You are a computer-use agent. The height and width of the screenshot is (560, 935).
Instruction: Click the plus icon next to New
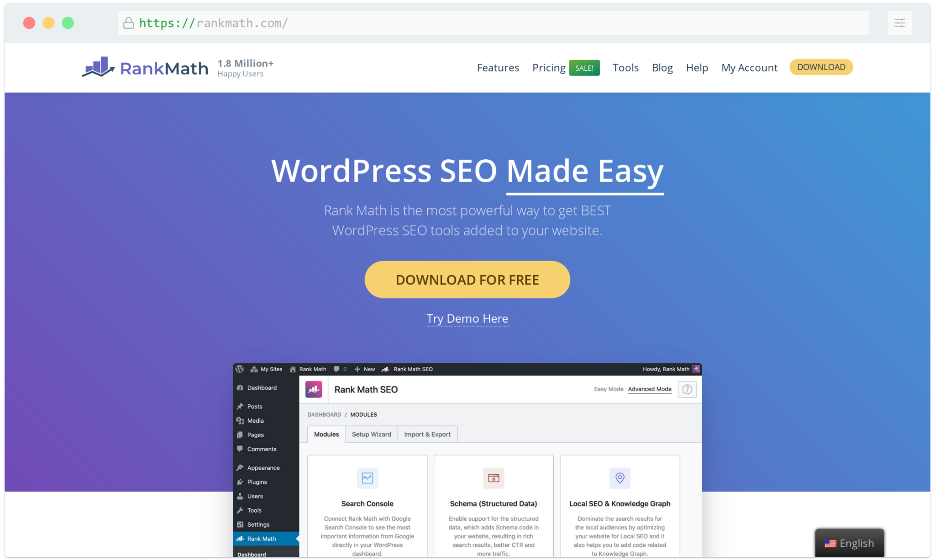click(x=357, y=369)
